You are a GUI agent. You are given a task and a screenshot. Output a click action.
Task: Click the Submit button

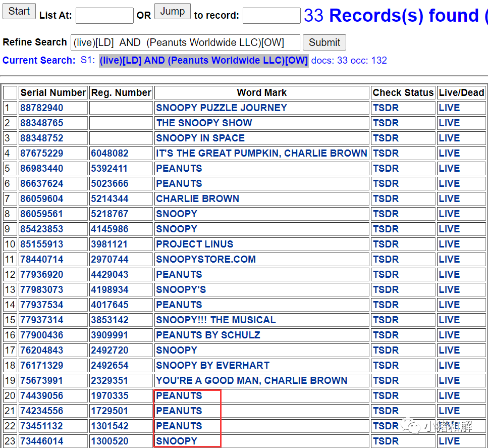(x=324, y=42)
